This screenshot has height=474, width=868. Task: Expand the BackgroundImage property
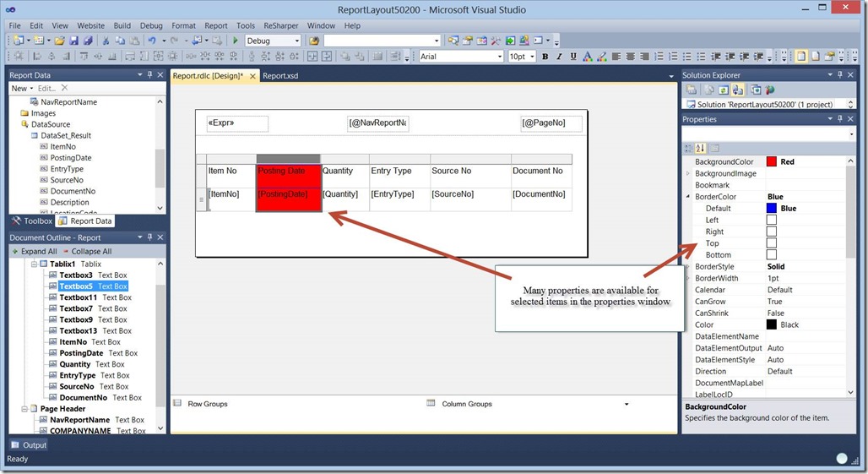pyautogui.click(x=688, y=173)
